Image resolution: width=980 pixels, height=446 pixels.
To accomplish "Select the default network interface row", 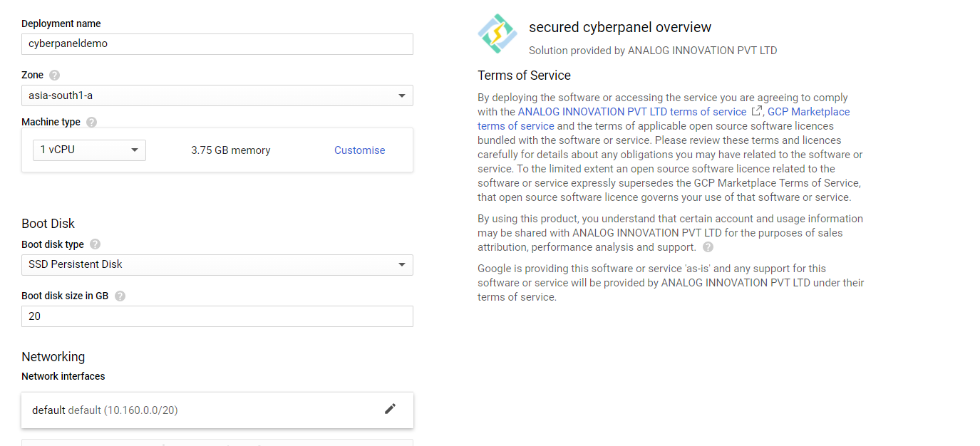I will (x=217, y=410).
